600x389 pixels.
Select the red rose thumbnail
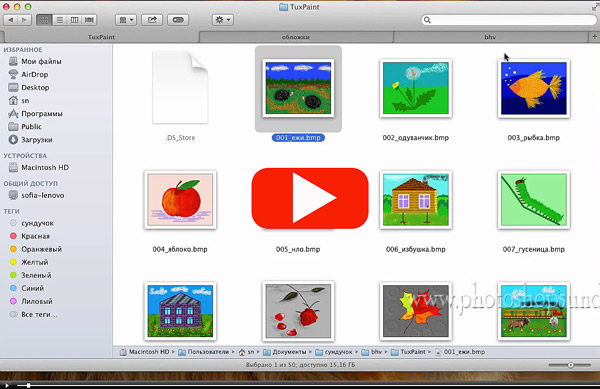[x=298, y=311]
